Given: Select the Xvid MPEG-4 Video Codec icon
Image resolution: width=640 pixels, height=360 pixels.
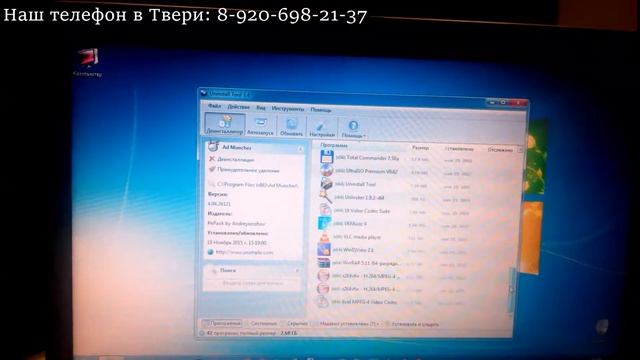Looking at the screenshot, I should click(322, 302).
